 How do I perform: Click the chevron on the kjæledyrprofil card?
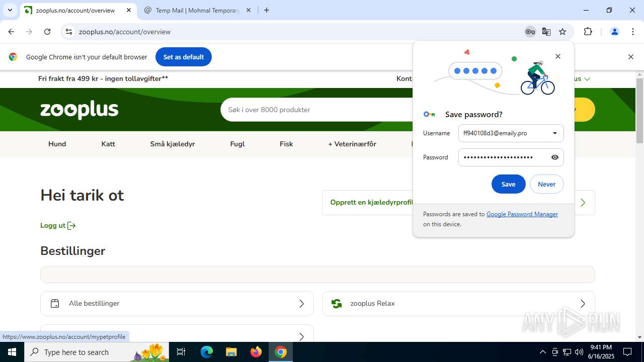(x=583, y=203)
